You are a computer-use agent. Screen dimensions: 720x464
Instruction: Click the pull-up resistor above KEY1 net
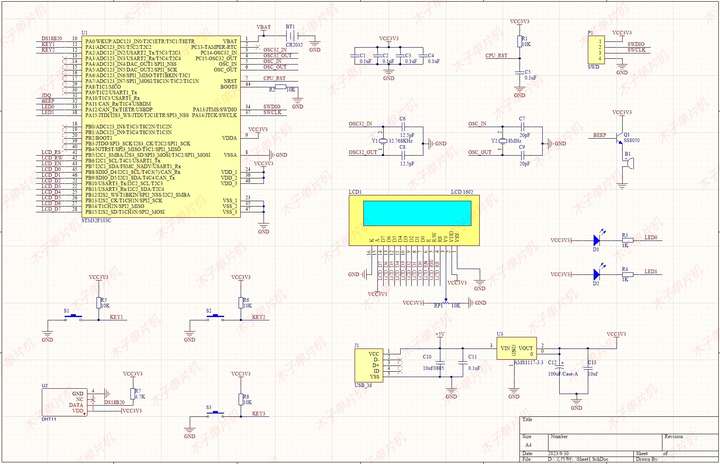(98, 303)
